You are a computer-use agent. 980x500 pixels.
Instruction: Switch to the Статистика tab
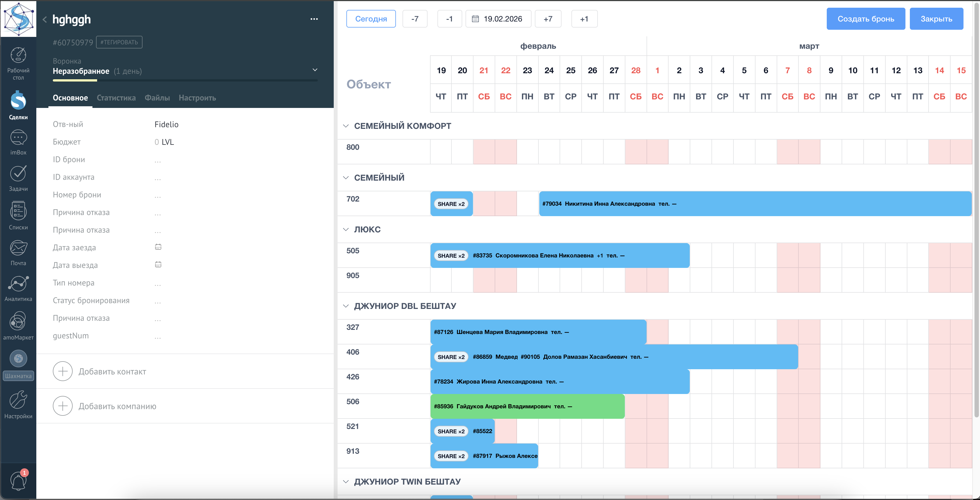coord(116,98)
